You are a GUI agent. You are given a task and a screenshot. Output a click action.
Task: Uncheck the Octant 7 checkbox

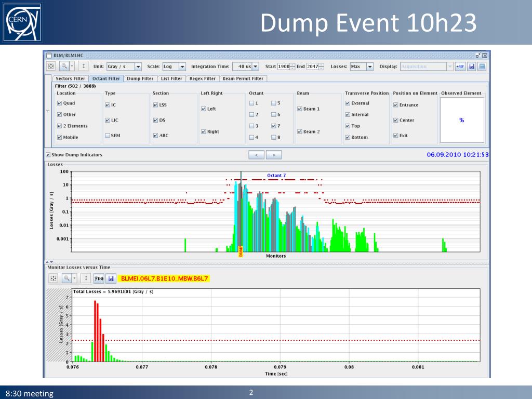[x=273, y=126]
